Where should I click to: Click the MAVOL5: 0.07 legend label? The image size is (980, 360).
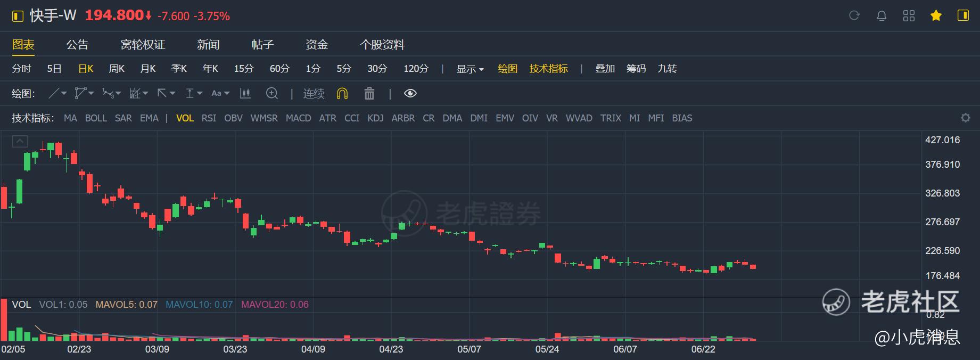[127, 305]
